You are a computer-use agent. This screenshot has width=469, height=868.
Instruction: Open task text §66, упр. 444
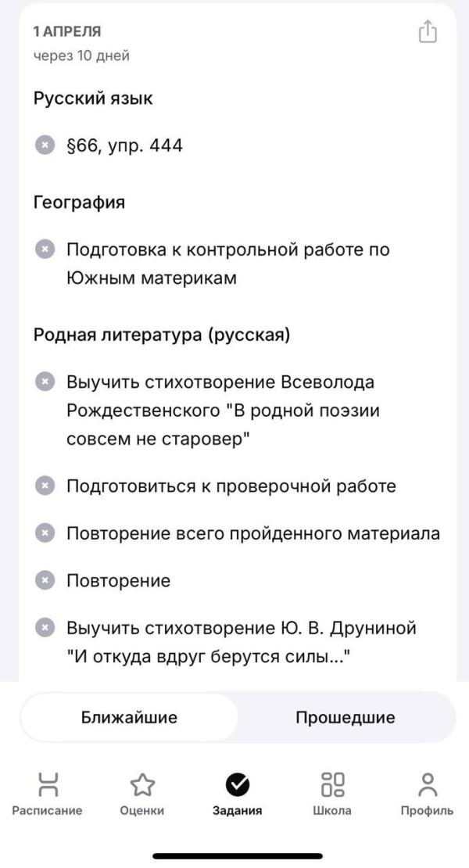[x=124, y=145]
